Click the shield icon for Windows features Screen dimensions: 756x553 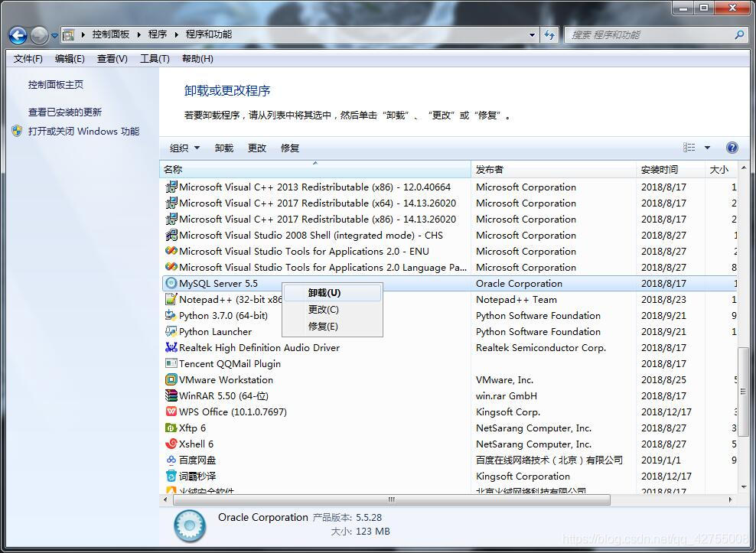point(17,131)
